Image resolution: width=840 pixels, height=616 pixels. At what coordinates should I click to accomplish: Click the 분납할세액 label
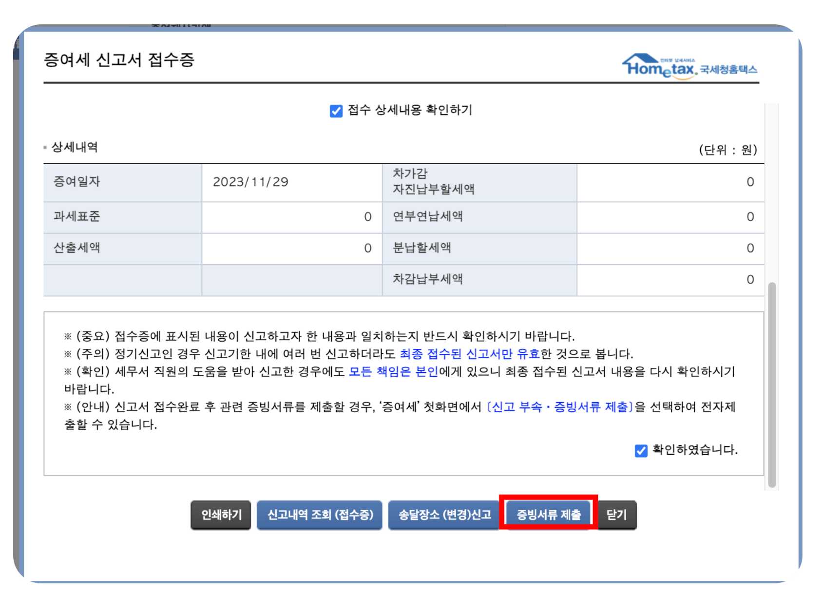pyautogui.click(x=422, y=248)
